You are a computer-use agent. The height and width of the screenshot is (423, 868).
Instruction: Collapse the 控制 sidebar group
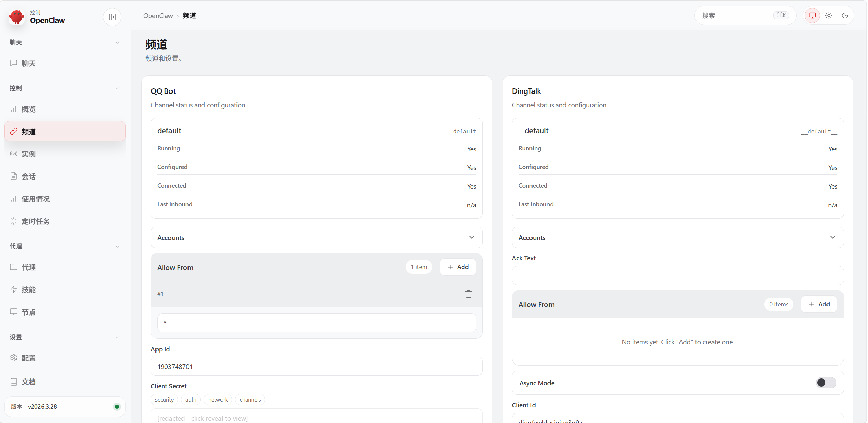coord(117,88)
